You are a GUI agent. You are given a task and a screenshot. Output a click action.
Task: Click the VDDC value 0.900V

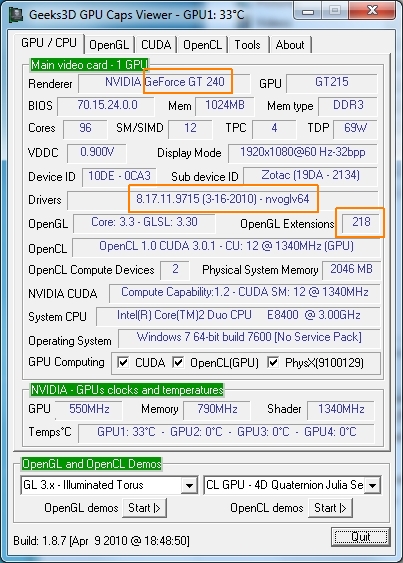click(x=97, y=153)
